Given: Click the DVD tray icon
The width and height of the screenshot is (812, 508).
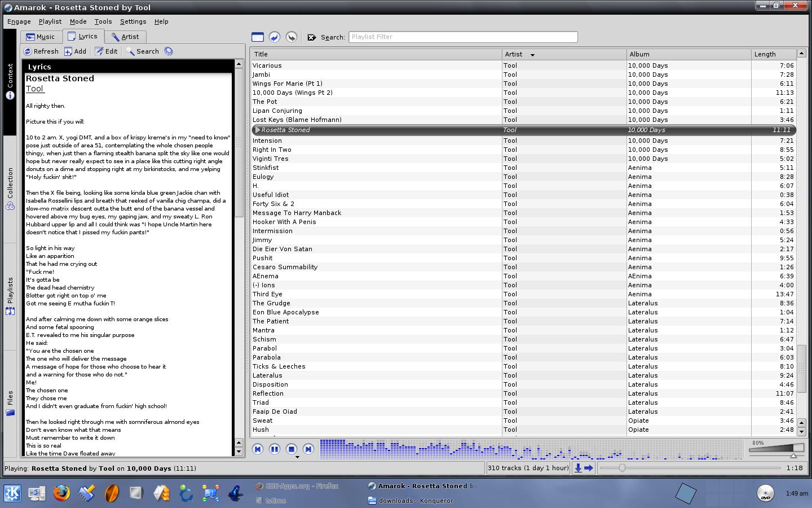Looking at the screenshot, I should pyautogui.click(x=765, y=493).
